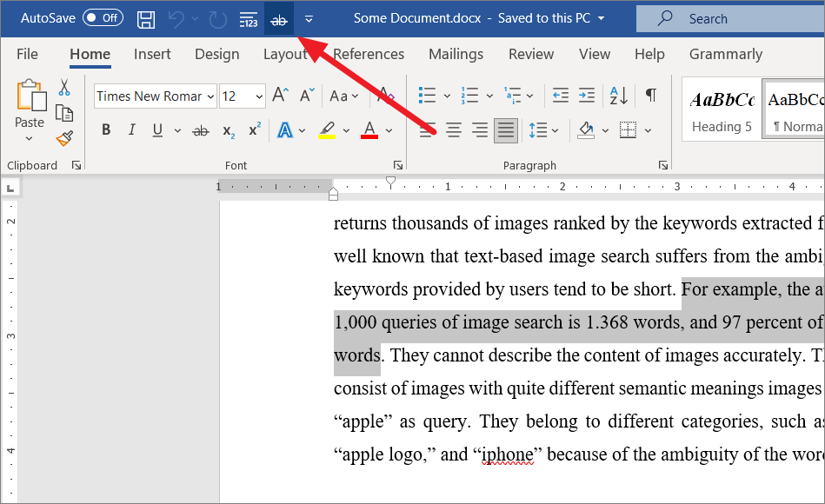The width and height of the screenshot is (825, 504).
Task: Switch to the Insert ribbon tab
Action: 152,54
